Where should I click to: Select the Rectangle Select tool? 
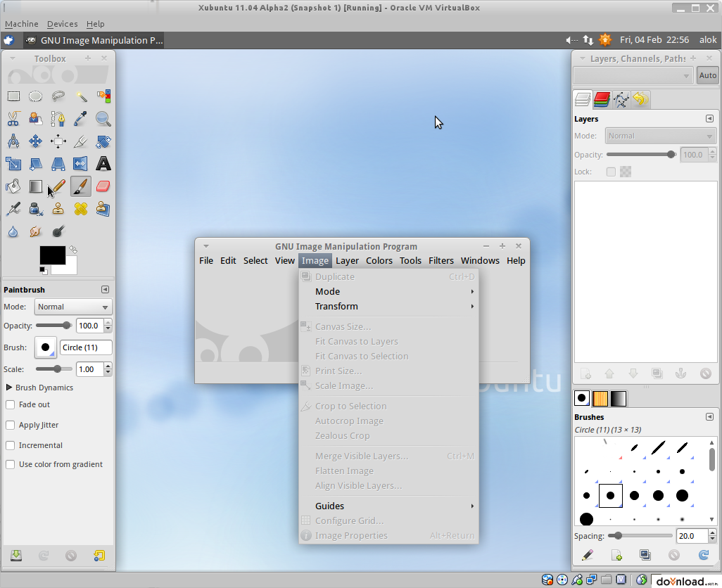[13, 96]
